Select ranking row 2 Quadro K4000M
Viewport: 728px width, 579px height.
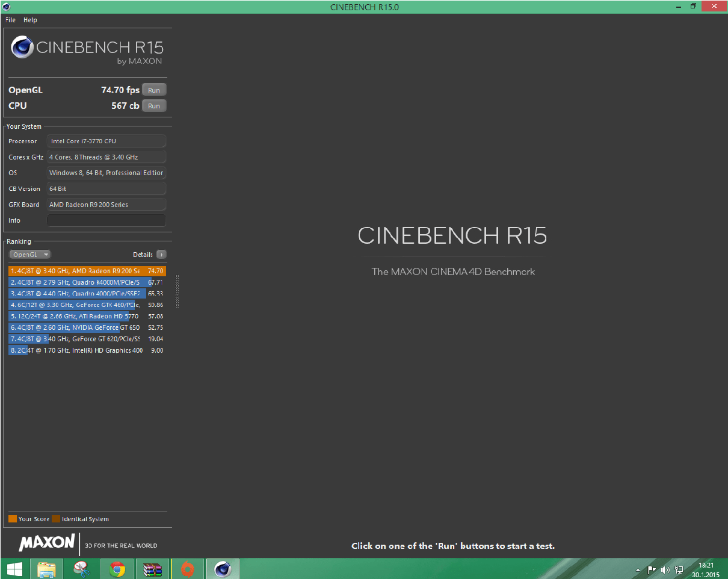point(87,282)
